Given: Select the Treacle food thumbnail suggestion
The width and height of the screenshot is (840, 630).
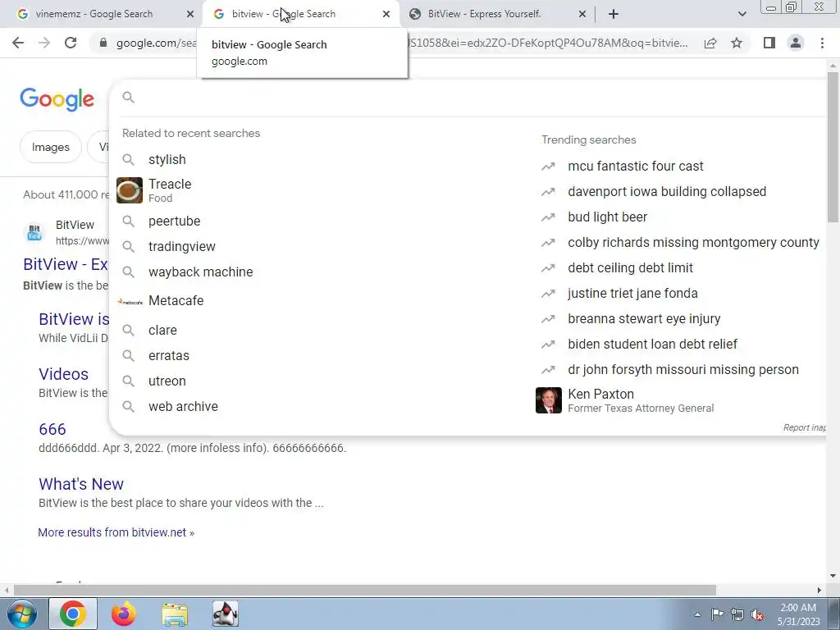Looking at the screenshot, I should [130, 190].
